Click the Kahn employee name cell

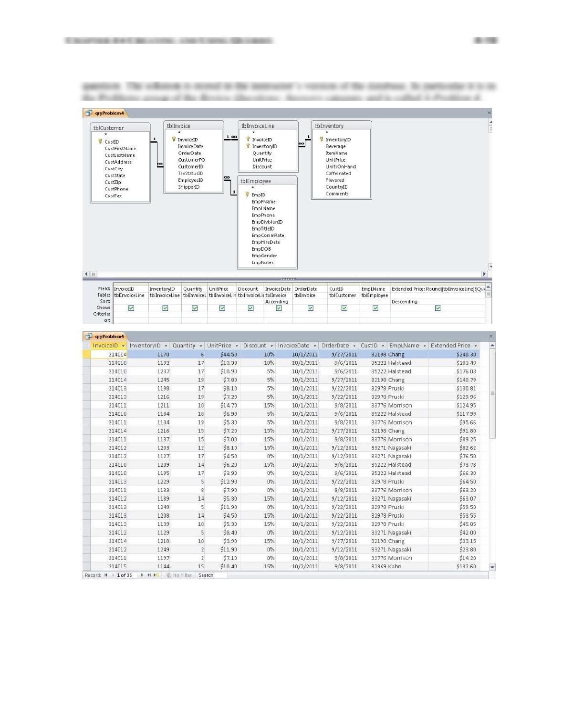(407, 566)
